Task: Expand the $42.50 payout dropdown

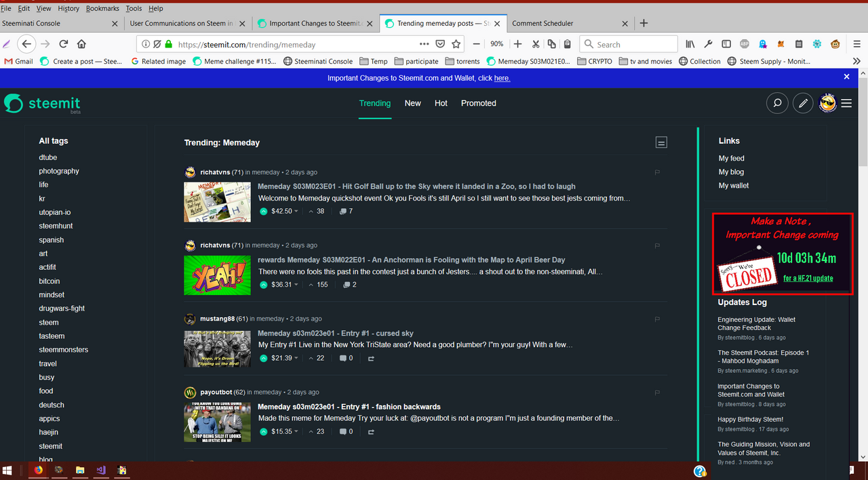Action: pyautogui.click(x=296, y=212)
